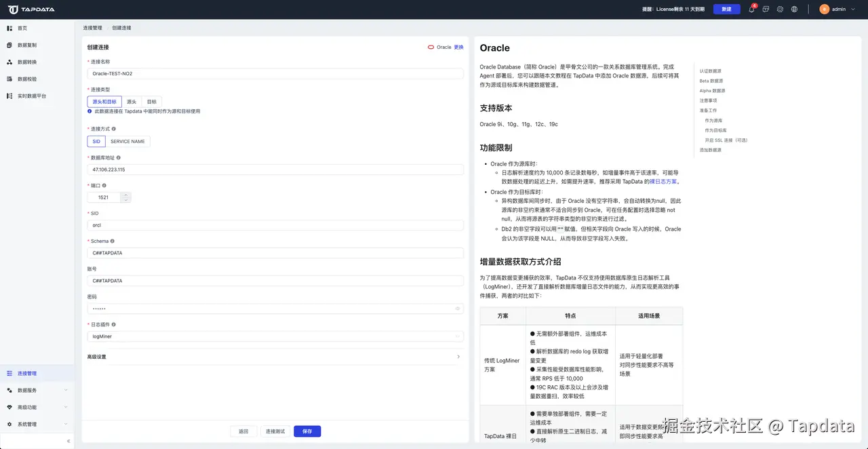Edit the 连接名称 field
The width and height of the screenshot is (868, 449).
[x=275, y=73]
